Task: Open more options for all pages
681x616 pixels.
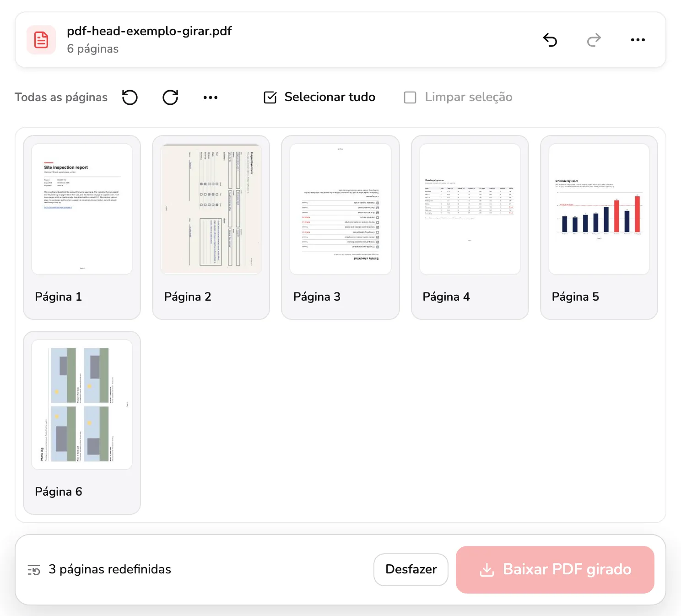Action: [x=211, y=97]
